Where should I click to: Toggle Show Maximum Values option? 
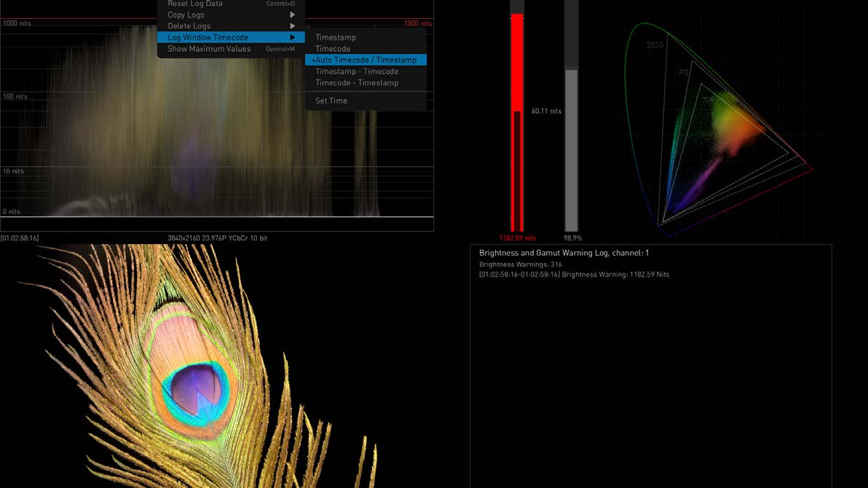pyautogui.click(x=209, y=49)
